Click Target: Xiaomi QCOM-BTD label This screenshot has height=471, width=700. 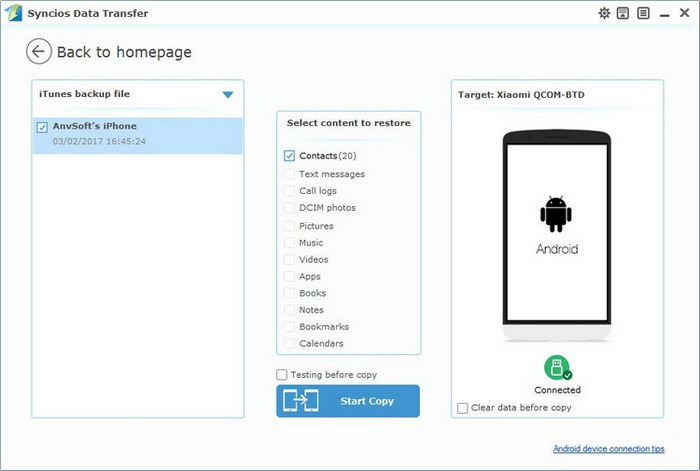(x=521, y=95)
